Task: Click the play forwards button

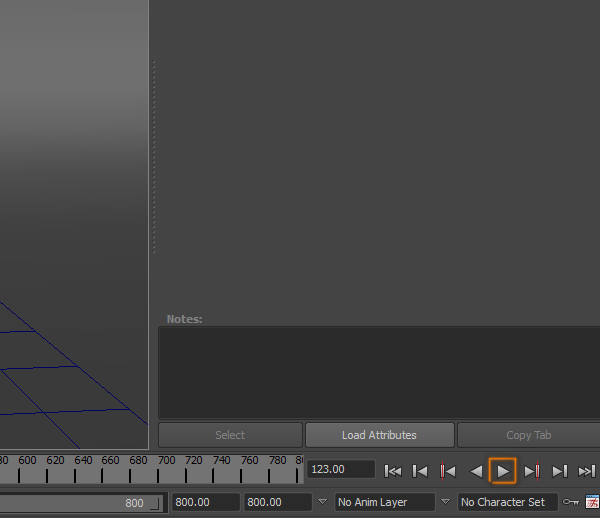Action: pos(503,470)
